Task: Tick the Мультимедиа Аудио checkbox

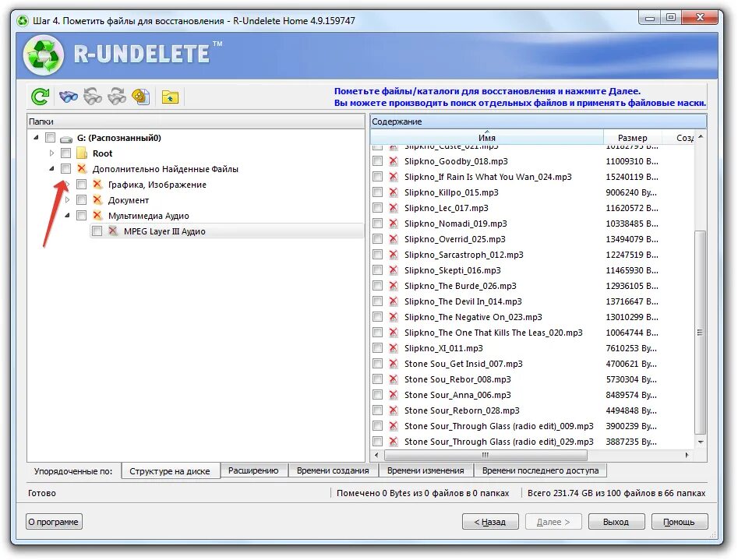Action: tap(81, 215)
